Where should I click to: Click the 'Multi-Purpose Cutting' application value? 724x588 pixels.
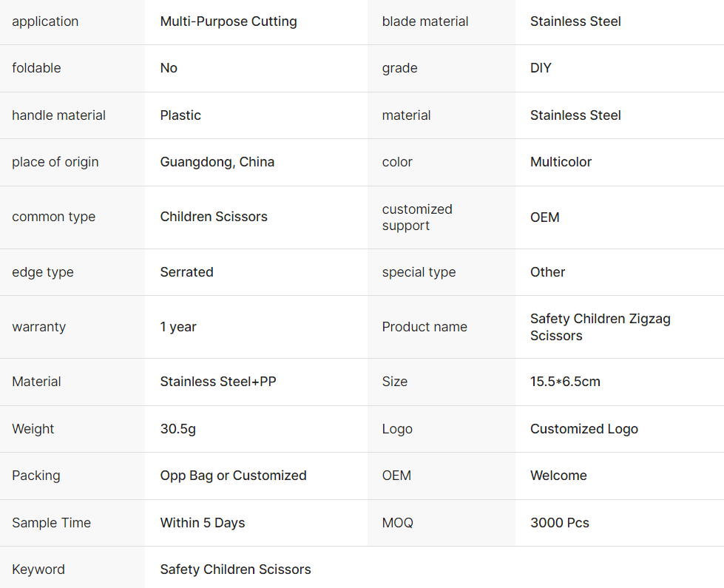coord(229,21)
